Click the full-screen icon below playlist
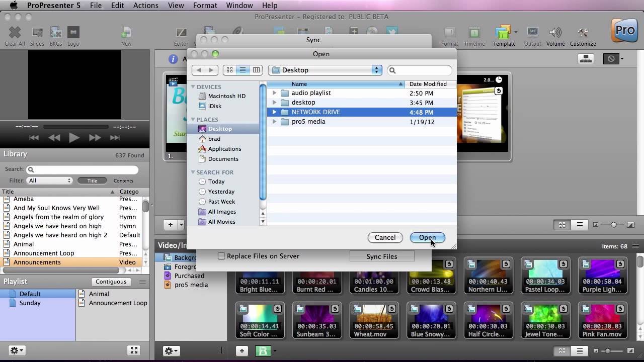Viewport: 644px width, 362px height. point(134,350)
